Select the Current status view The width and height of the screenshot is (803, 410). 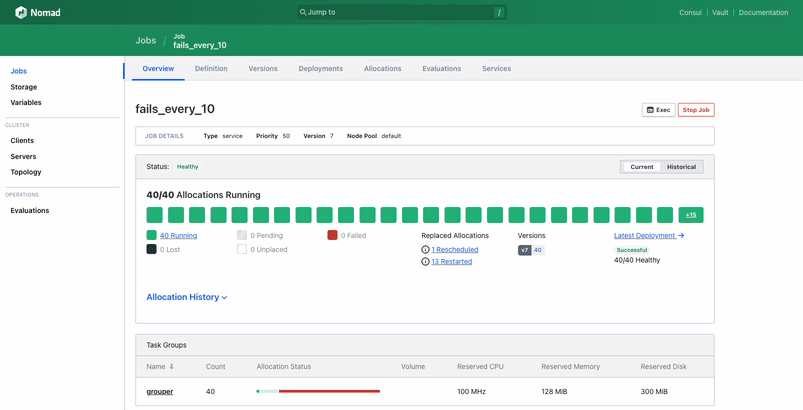coord(641,167)
